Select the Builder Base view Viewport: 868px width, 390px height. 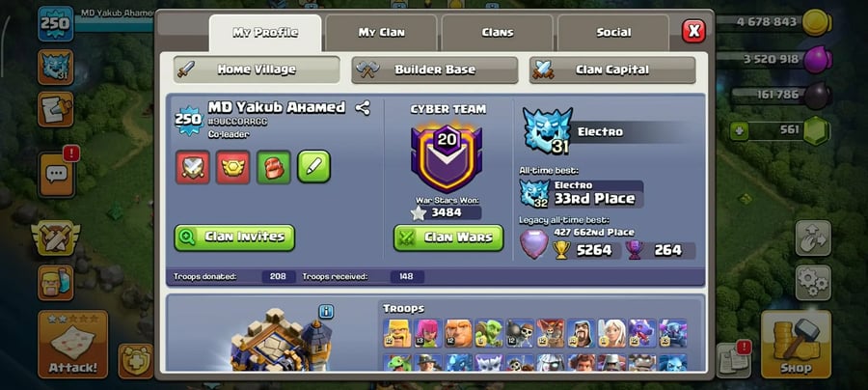(x=435, y=70)
